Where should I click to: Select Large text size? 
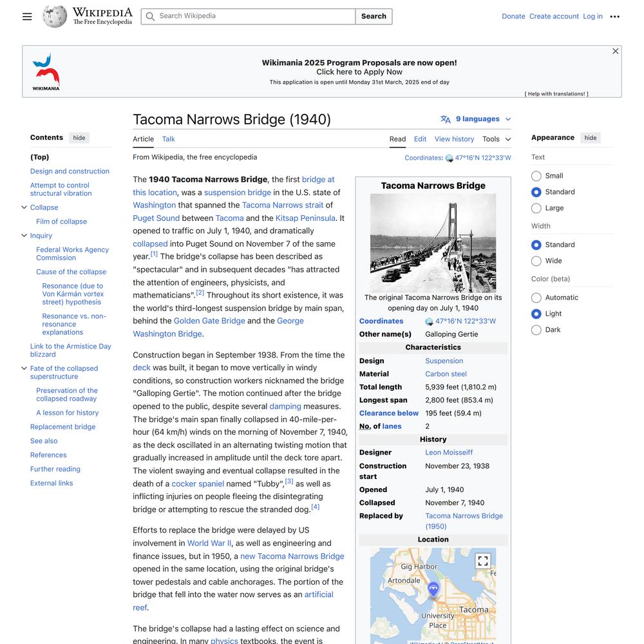(536, 208)
